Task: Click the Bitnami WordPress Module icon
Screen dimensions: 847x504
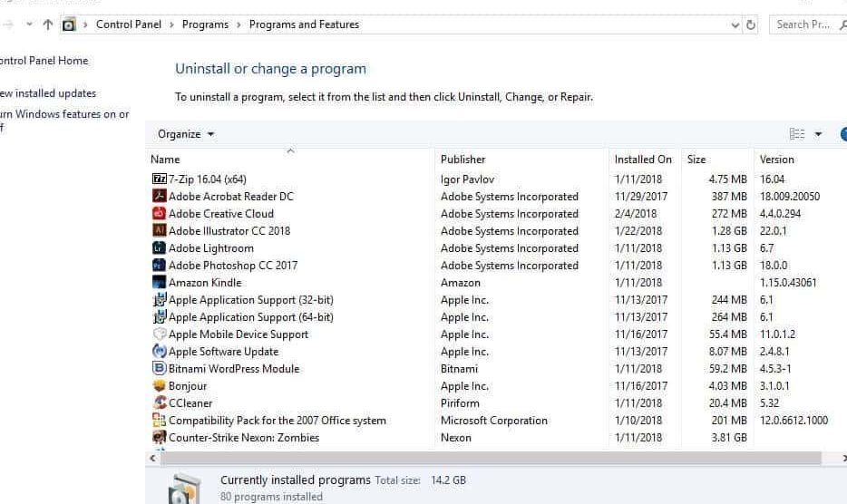Action: coord(160,368)
